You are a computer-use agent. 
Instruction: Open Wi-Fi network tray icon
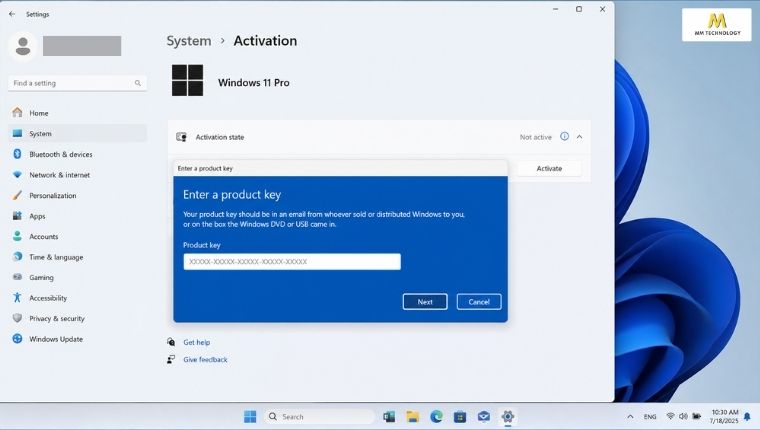point(670,416)
